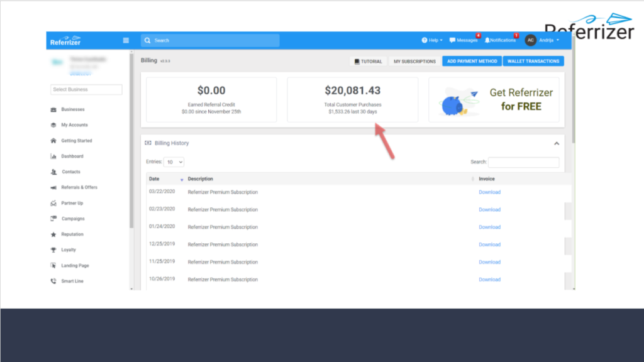Click the Wallet Transactions button
Screen dimensions: 644x362
tap(533, 62)
